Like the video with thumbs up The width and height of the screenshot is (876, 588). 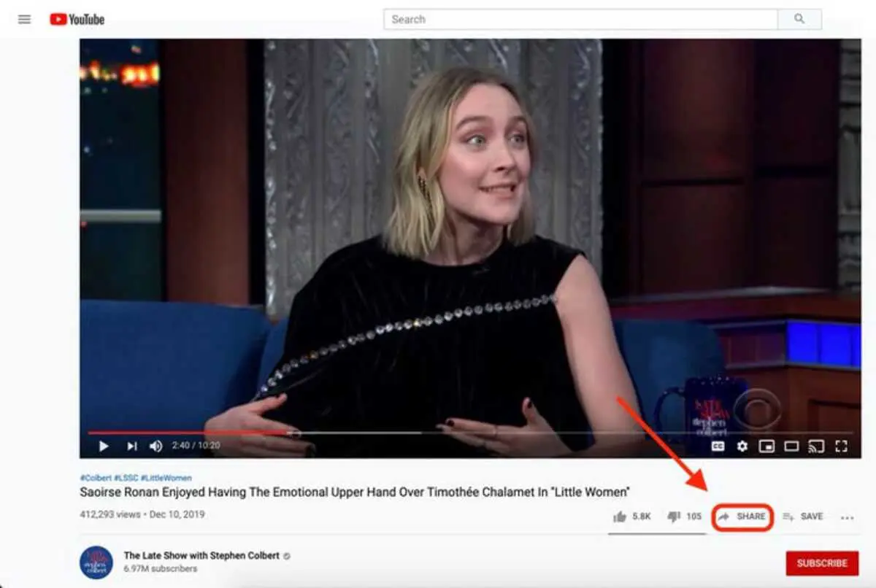[x=631, y=517]
